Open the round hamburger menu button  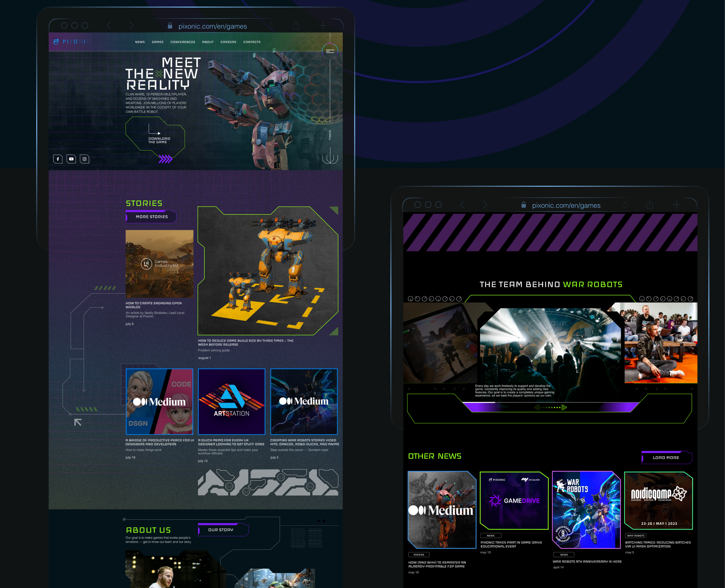pos(330,51)
